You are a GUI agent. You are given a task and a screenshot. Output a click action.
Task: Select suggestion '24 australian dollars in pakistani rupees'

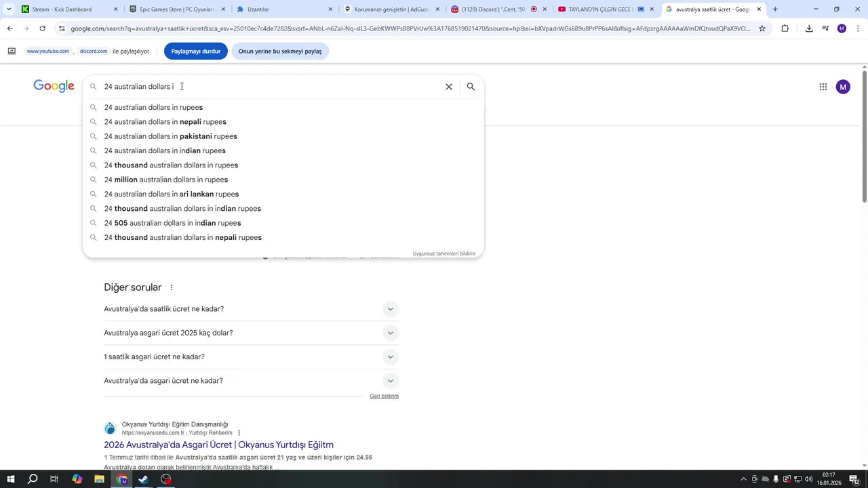click(x=283, y=136)
